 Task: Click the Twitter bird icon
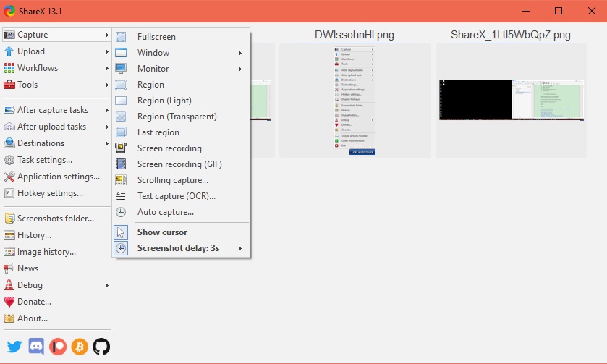pos(14,347)
